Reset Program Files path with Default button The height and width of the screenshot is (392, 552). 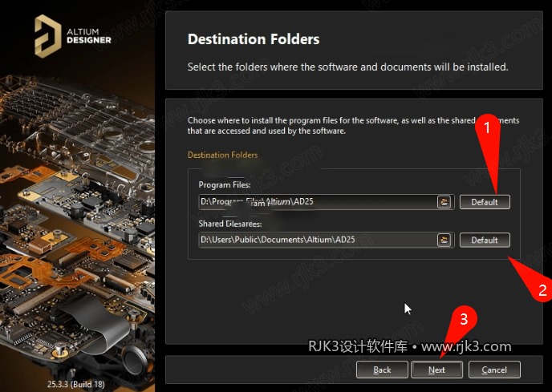[485, 202]
